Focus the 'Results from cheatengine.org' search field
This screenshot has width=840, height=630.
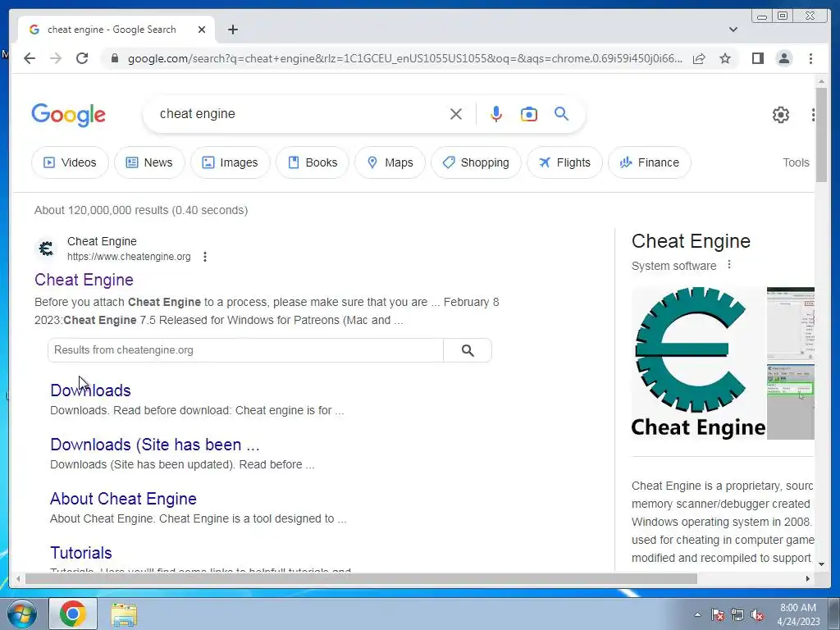pos(245,350)
